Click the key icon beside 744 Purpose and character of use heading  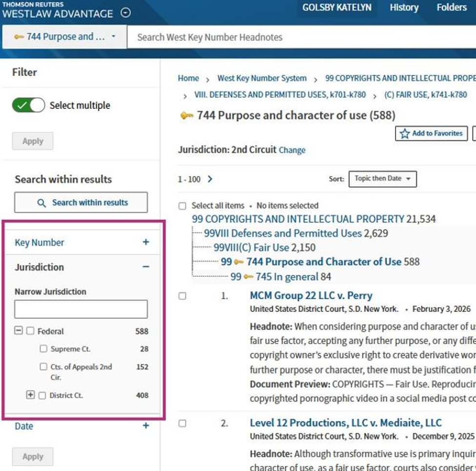click(186, 116)
